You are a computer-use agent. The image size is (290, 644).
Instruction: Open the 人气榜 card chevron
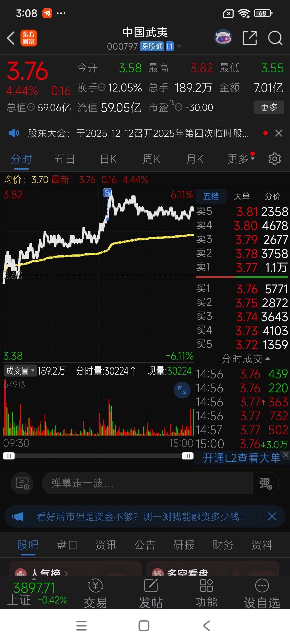pos(66,573)
